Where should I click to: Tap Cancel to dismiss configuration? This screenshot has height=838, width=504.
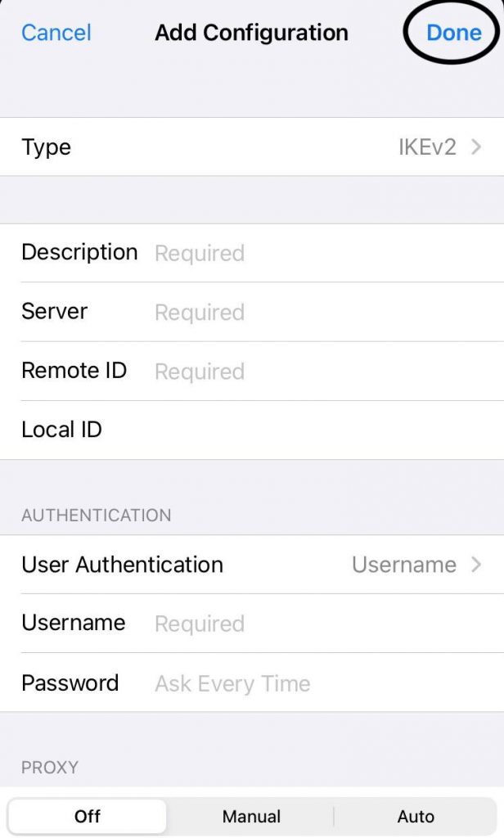56,33
